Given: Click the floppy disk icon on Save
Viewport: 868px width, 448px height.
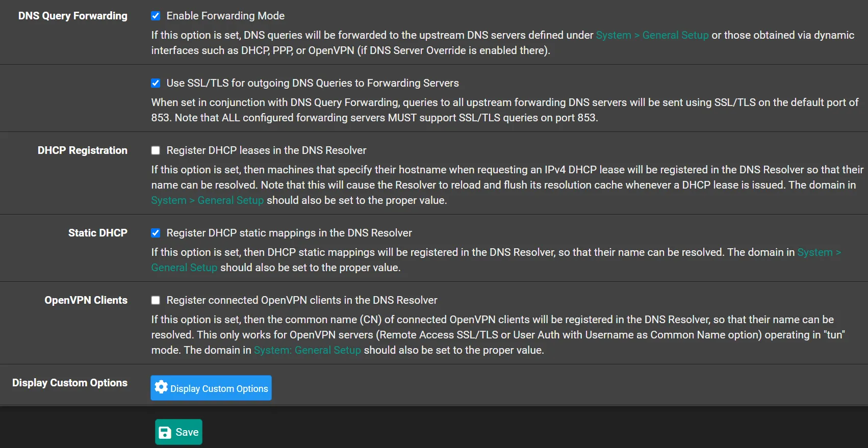Looking at the screenshot, I should pos(165,433).
